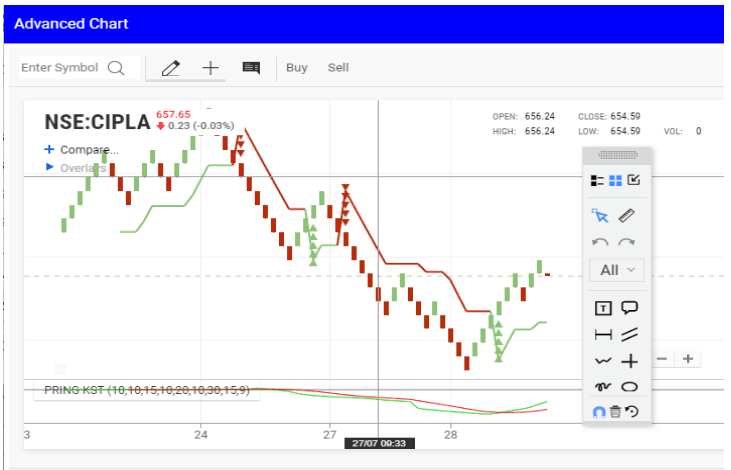The width and height of the screenshot is (731, 470).
Task: Open the All tools dropdown
Action: (617, 270)
